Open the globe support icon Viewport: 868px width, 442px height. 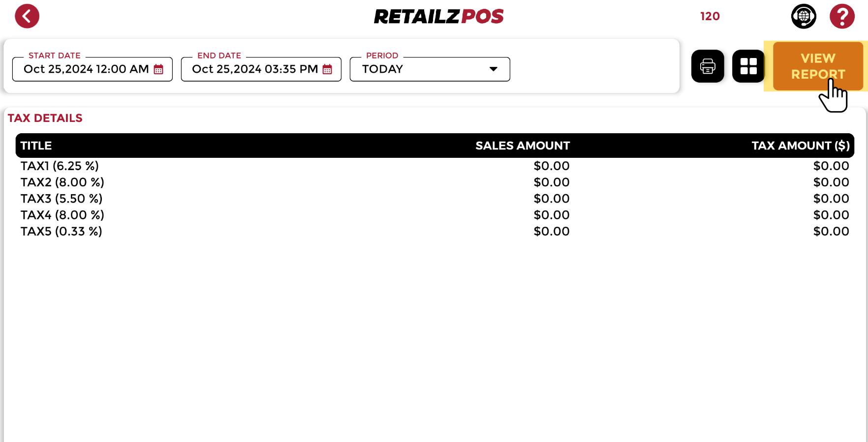(x=804, y=16)
